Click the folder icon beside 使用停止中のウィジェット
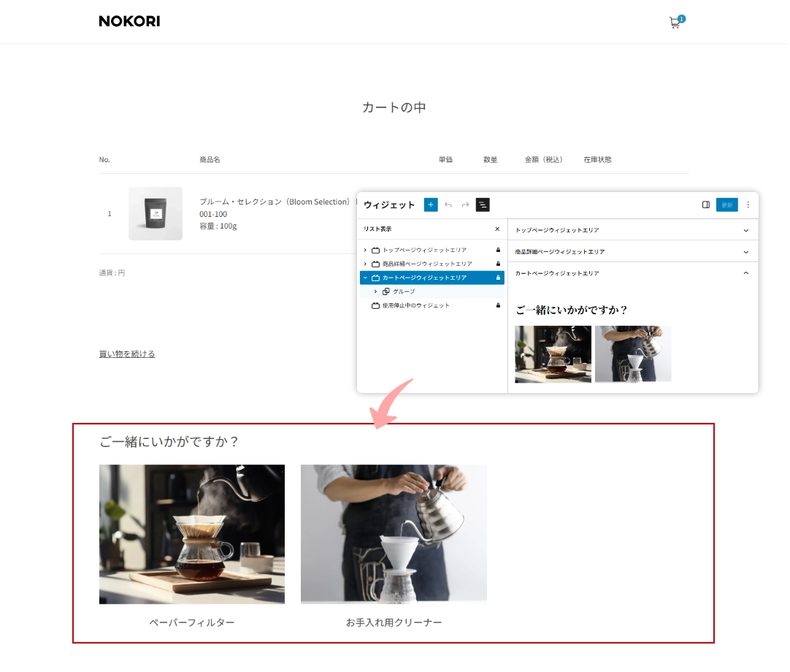The width and height of the screenshot is (790, 672). [x=375, y=305]
